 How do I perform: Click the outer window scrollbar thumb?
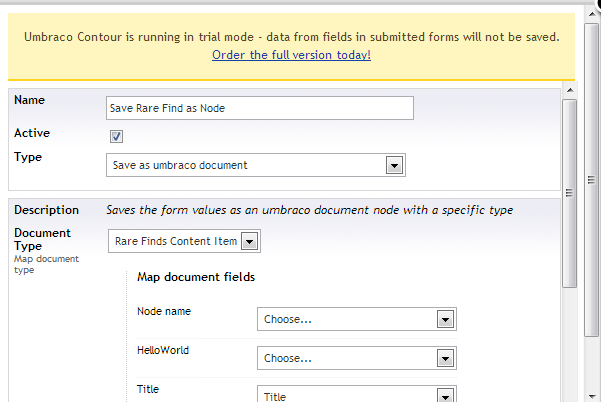592,179
